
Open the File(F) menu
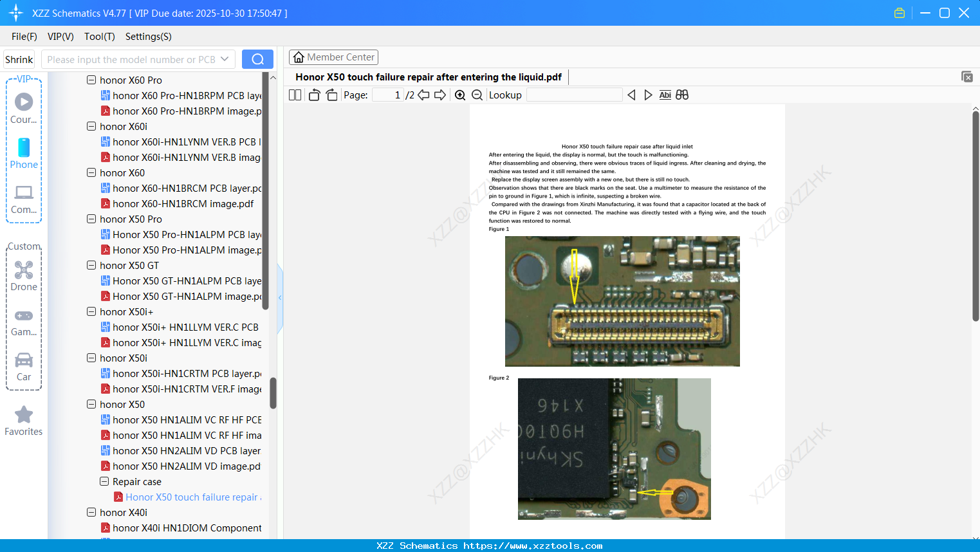point(24,37)
